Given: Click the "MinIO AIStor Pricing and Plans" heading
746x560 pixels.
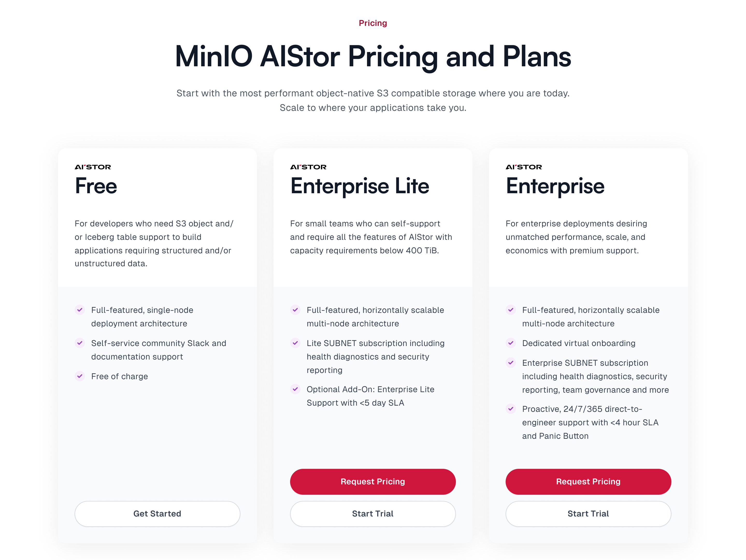Looking at the screenshot, I should pyautogui.click(x=373, y=56).
